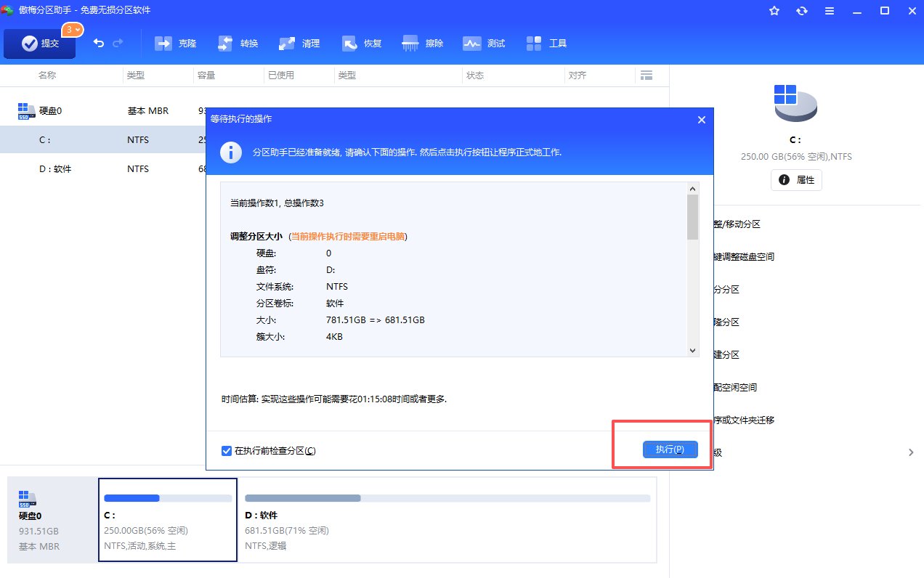Open the 工具 tools menu
The image size is (924, 578).
pos(546,44)
